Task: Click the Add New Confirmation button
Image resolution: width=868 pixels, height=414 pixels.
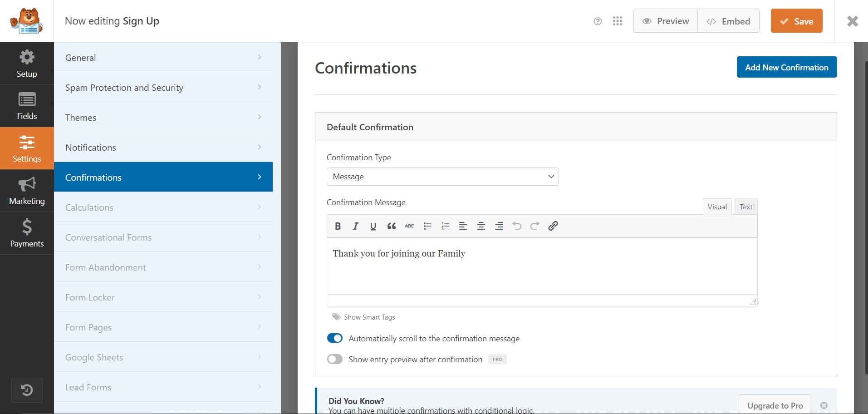Action: pyautogui.click(x=786, y=67)
